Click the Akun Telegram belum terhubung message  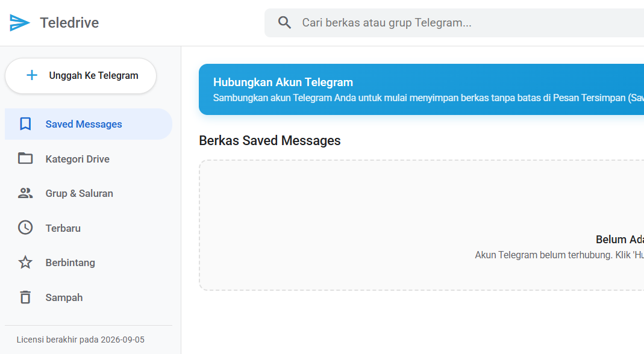click(560, 255)
